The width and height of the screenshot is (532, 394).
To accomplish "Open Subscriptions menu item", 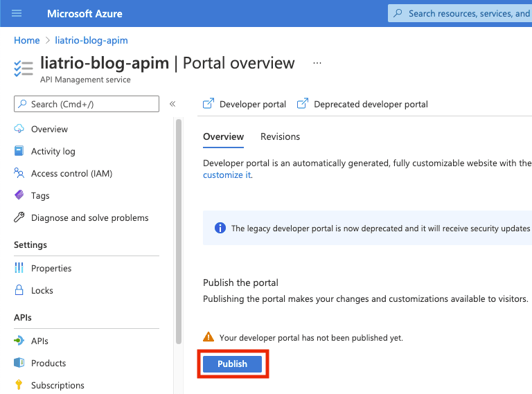I will pyautogui.click(x=57, y=385).
